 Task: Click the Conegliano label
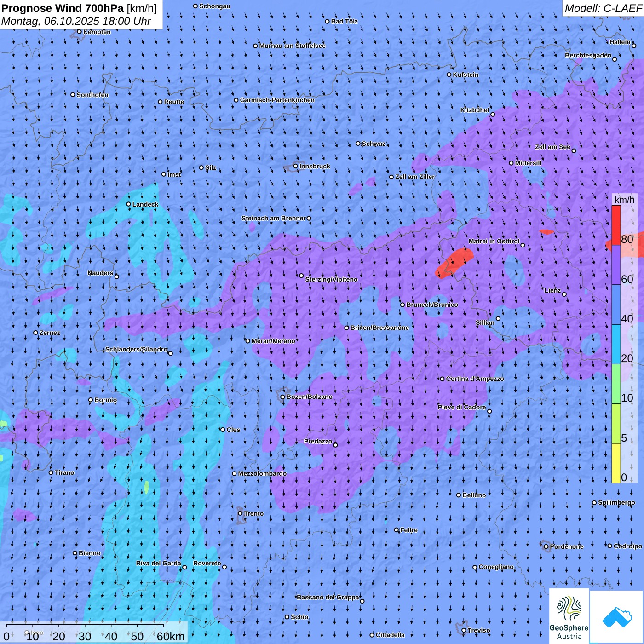tap(496, 567)
